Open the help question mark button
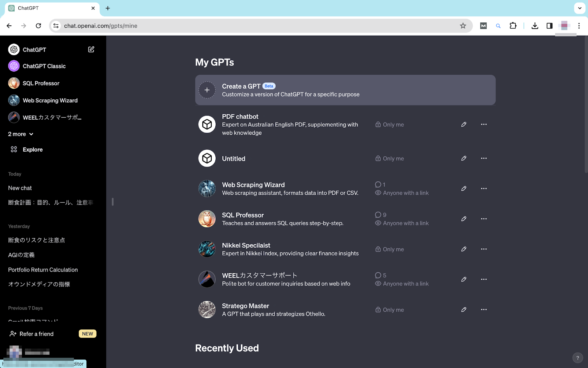Screen dimensions: 588x368 [577, 358]
